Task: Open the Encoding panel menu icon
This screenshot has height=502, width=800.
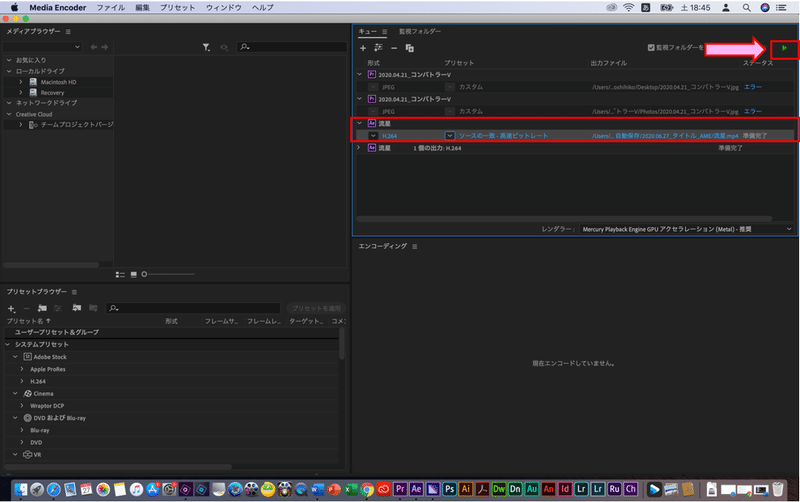Action: [414, 246]
